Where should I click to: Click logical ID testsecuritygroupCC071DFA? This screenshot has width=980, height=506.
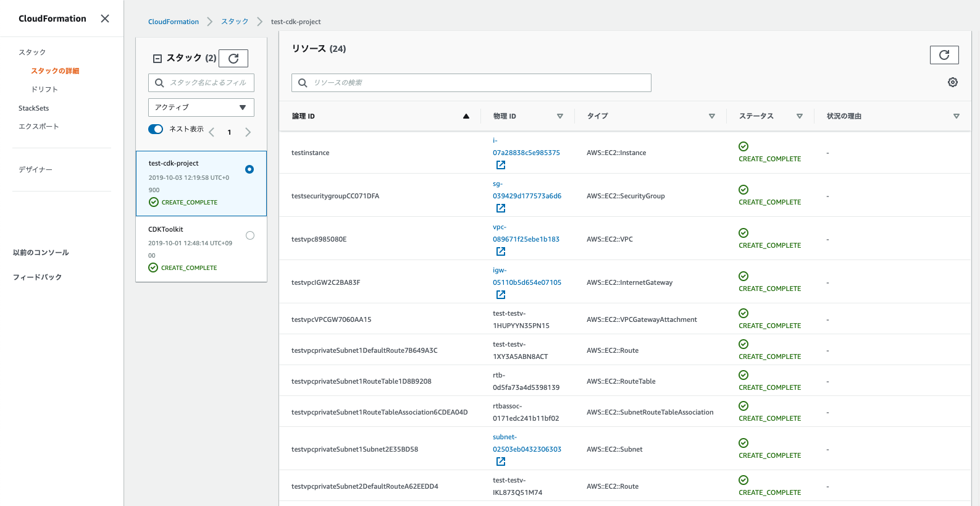[x=335, y=196]
